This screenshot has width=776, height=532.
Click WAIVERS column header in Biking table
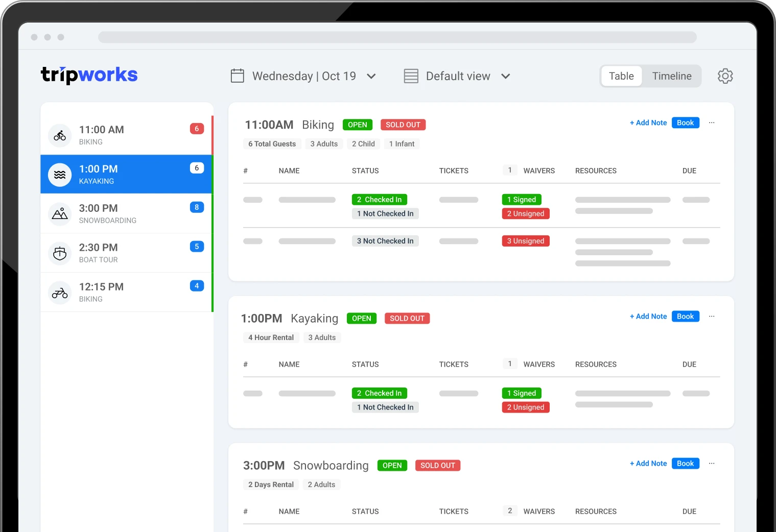[x=539, y=171]
